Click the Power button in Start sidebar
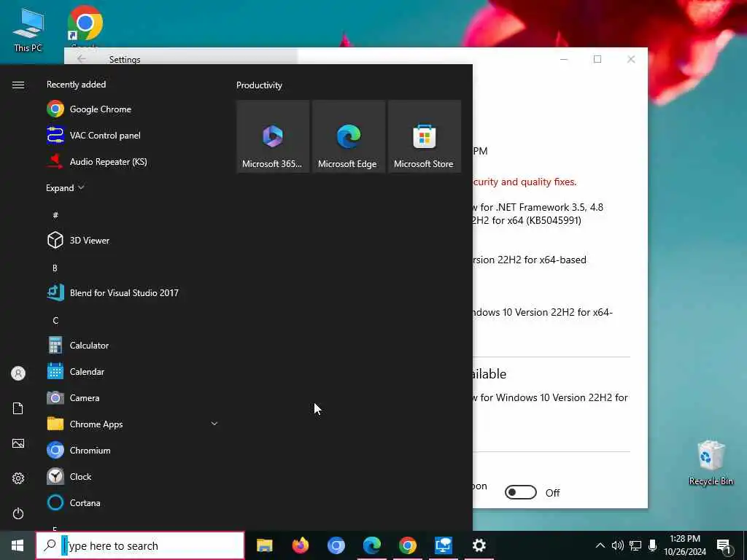Viewport: 747px width, 560px height. 18,513
